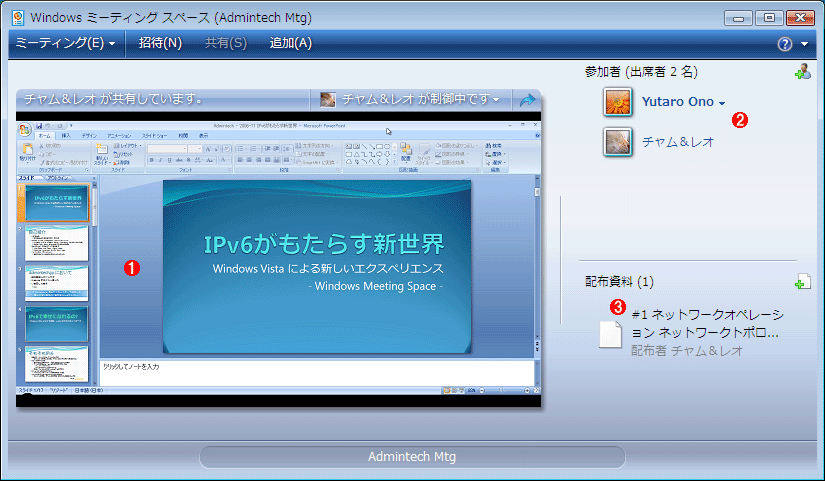Open the ミーティング(E) menu
This screenshot has height=481, width=825.
(65, 43)
